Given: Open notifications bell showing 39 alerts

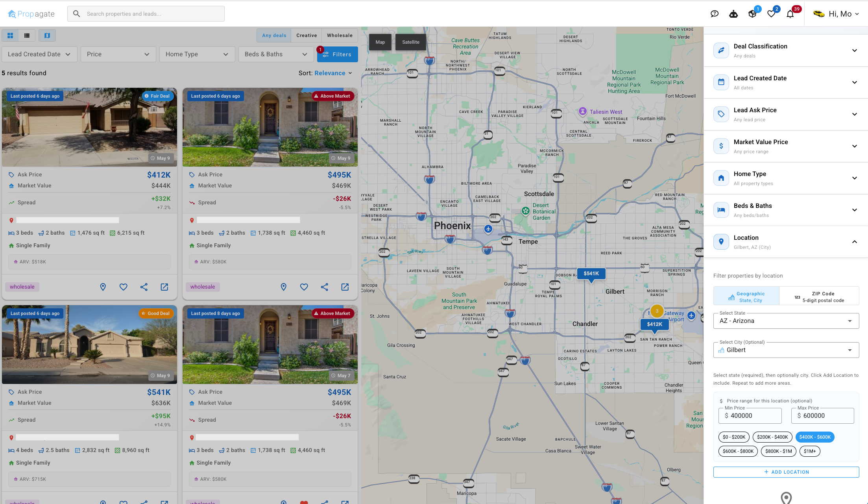Looking at the screenshot, I should click(x=790, y=14).
